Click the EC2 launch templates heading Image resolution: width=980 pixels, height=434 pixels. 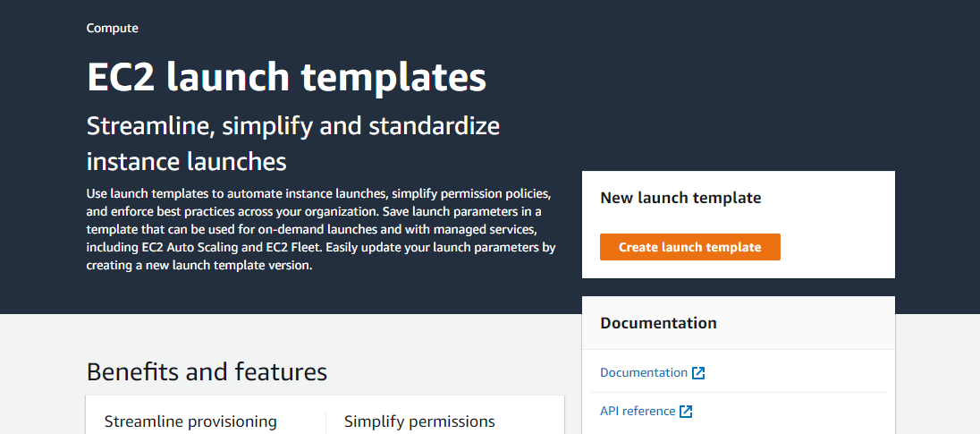(x=286, y=78)
